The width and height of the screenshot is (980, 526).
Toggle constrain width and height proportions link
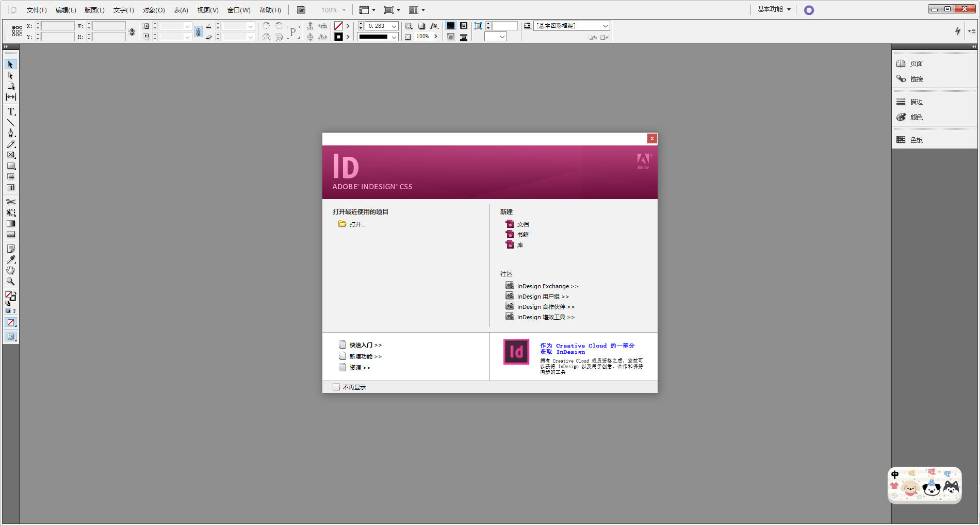tap(132, 32)
